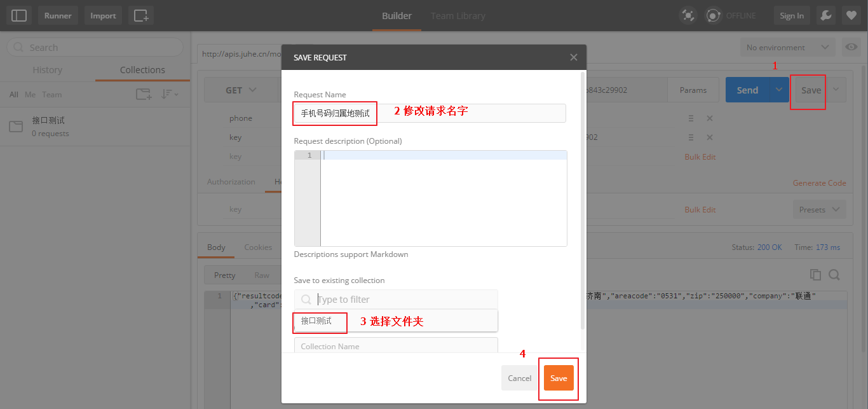Screen dimensions: 868x409
Task: Click the copy response icon
Action: (815, 275)
